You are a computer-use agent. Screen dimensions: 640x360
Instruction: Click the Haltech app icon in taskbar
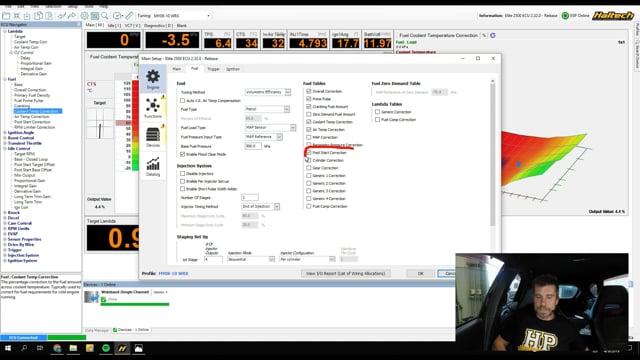point(122,348)
